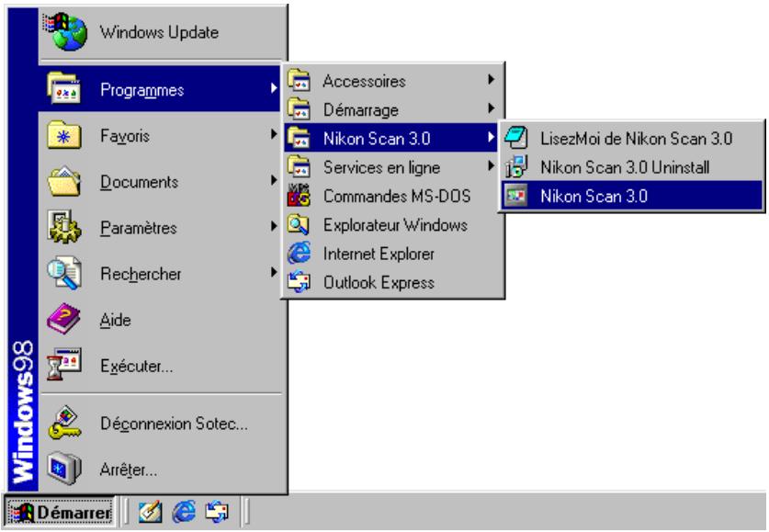Click the Nikon Scan 3.0 application icon
The width and height of the screenshot is (769, 532).
[x=516, y=196]
